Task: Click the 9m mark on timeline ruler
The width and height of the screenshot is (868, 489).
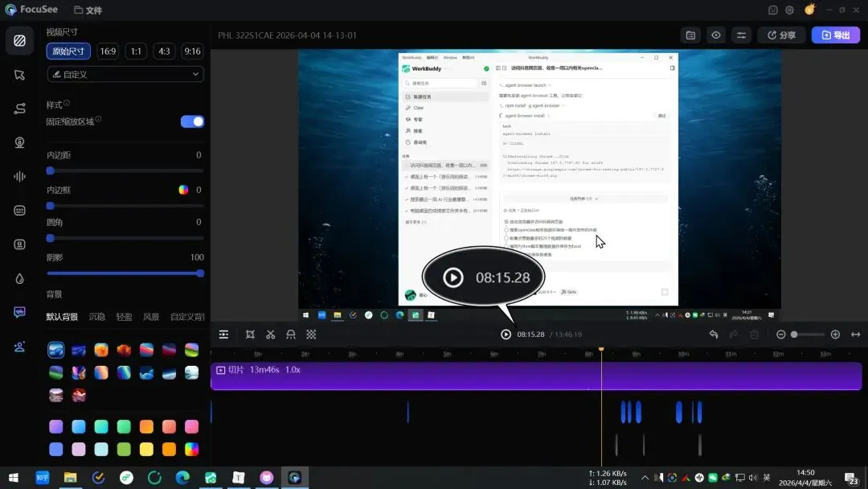Action: click(x=636, y=354)
